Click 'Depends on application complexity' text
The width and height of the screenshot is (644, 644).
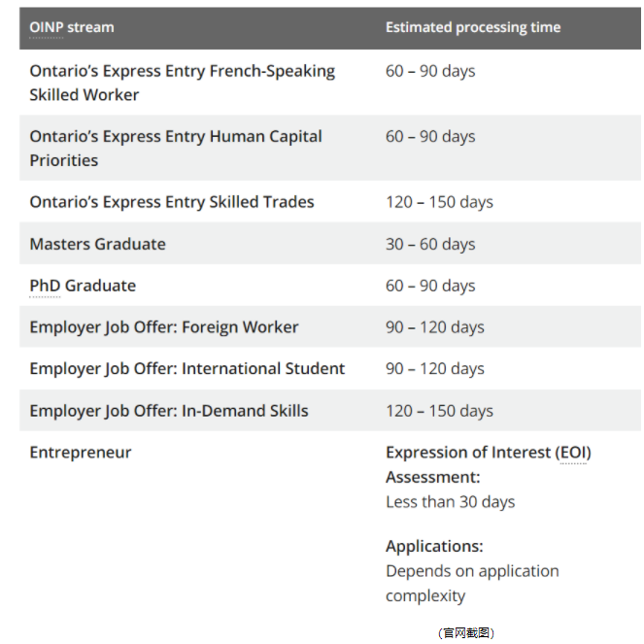tap(471, 583)
